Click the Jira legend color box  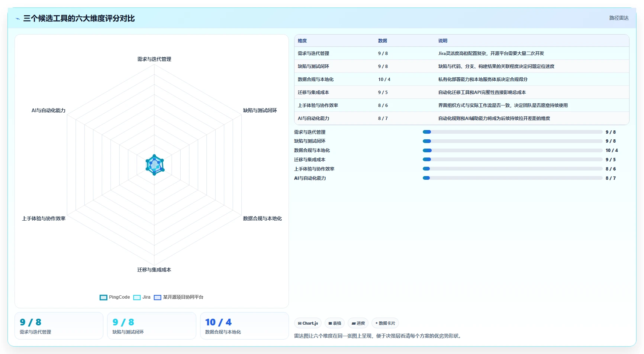pyautogui.click(x=137, y=298)
